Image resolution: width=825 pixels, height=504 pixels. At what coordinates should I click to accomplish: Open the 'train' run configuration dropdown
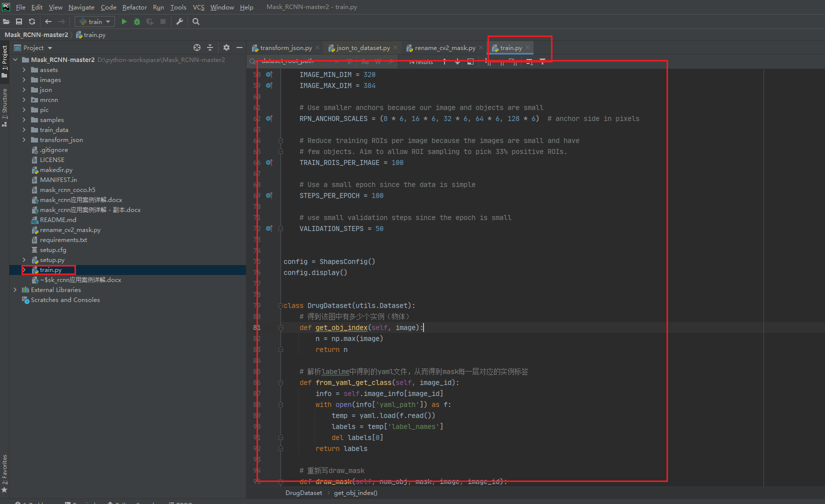tap(95, 21)
